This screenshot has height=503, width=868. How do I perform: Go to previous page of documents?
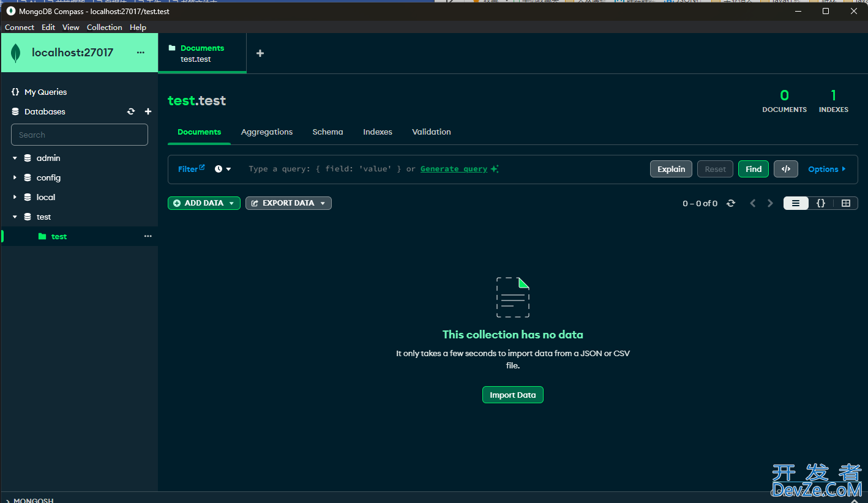[x=753, y=203]
